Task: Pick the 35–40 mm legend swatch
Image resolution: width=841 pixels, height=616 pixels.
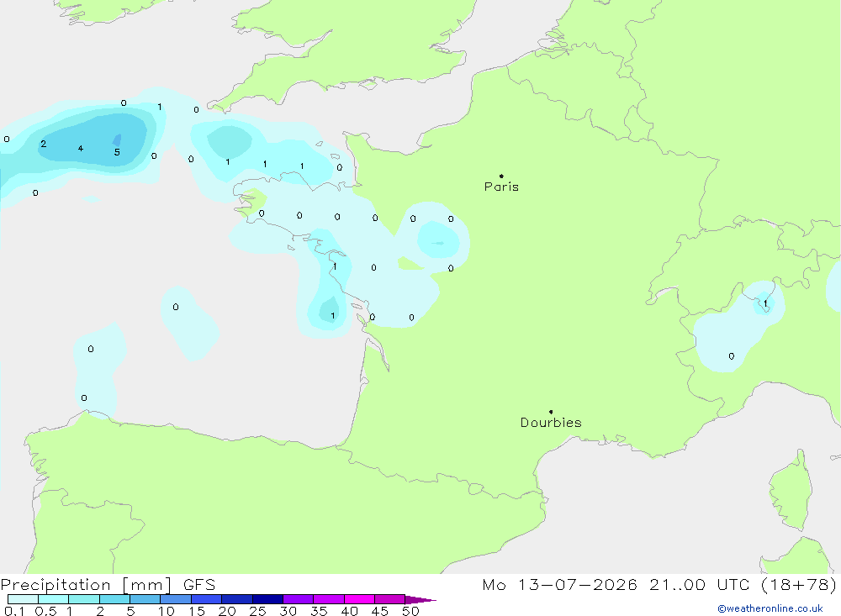Action: [328, 599]
